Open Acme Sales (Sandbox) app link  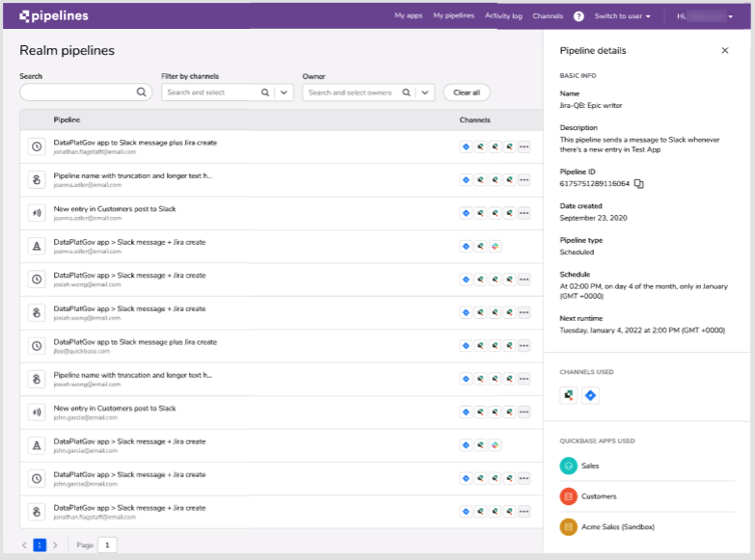(618, 527)
